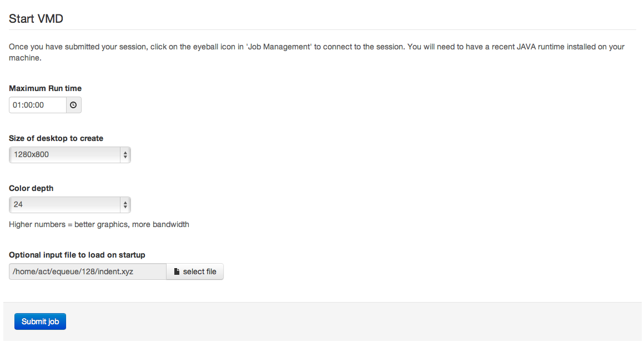Viewport: 644px width, 342px height.
Task: Click the 'Start VMD' heading
Action: tap(36, 19)
